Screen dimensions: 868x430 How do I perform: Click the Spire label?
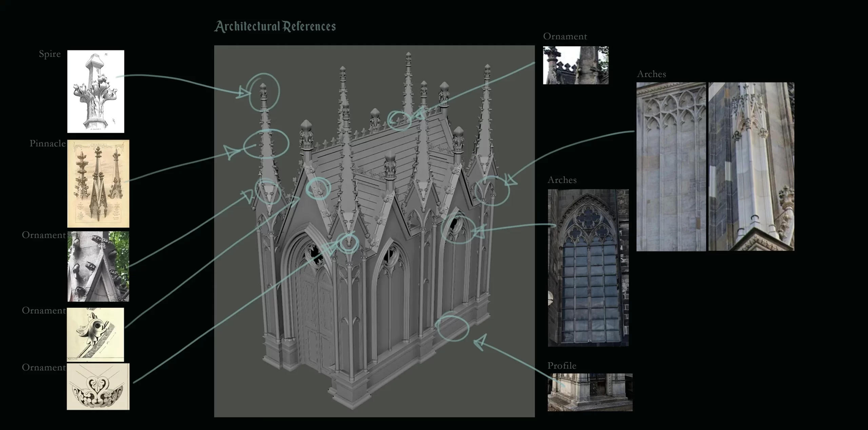pyautogui.click(x=50, y=54)
